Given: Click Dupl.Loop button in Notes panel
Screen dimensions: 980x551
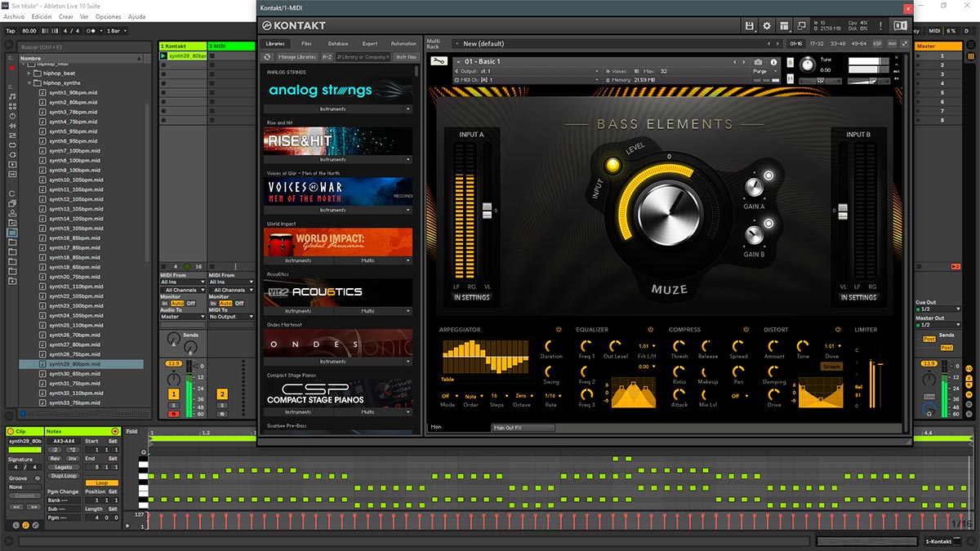Looking at the screenshot, I should point(63,475).
